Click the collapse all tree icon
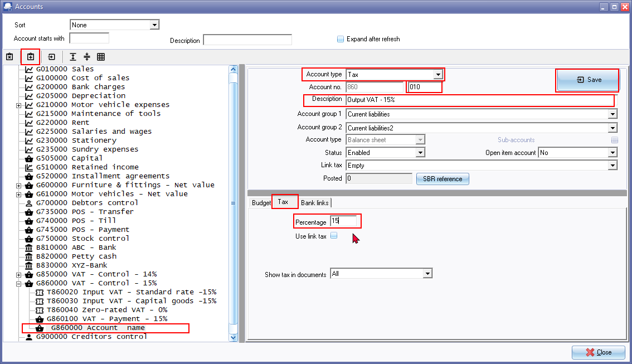632x364 pixels. point(87,57)
